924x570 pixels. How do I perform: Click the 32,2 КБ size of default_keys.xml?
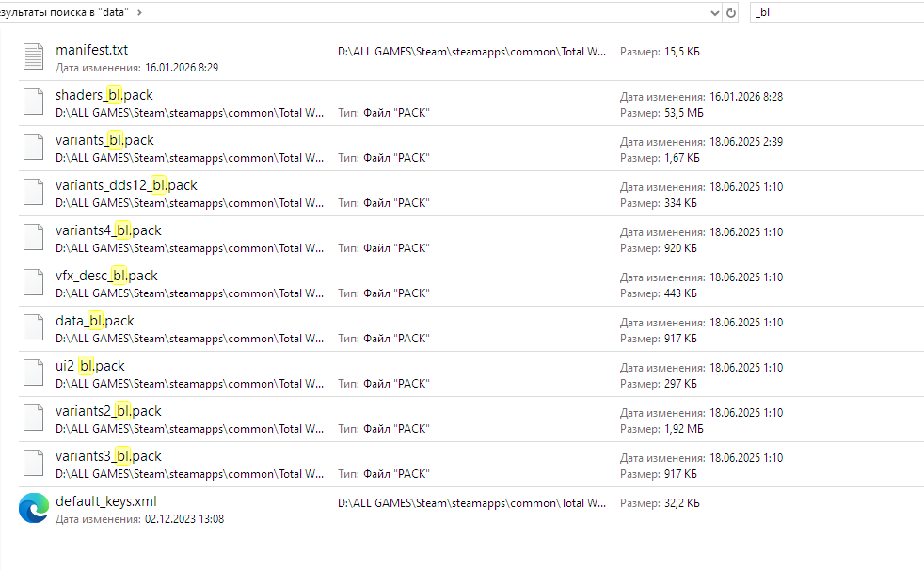[682, 503]
